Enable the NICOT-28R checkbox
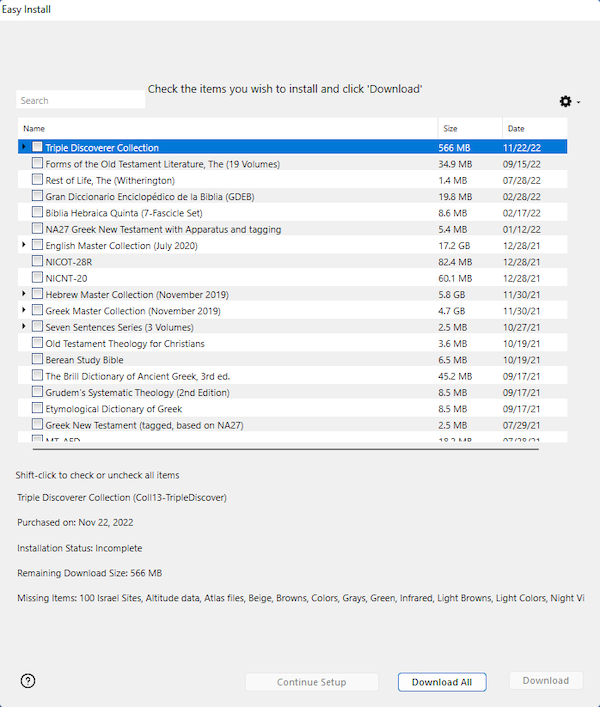600x707 pixels. tap(37, 261)
